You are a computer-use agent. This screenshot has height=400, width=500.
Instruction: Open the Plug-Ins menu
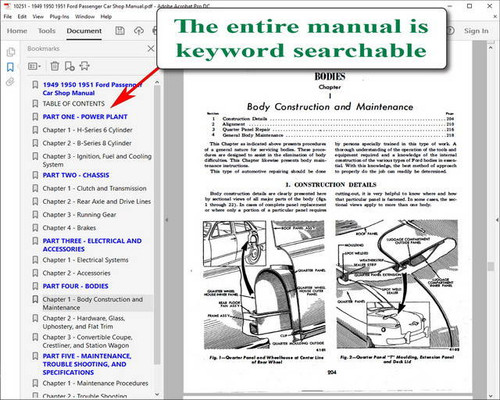[x=59, y=16]
